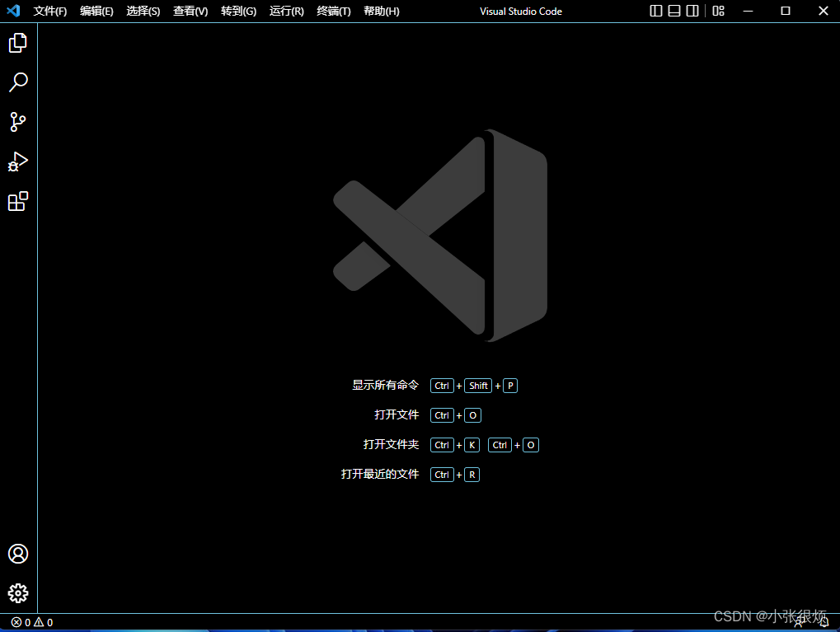Click the Shift key hint
The image size is (840, 632).
pos(478,386)
